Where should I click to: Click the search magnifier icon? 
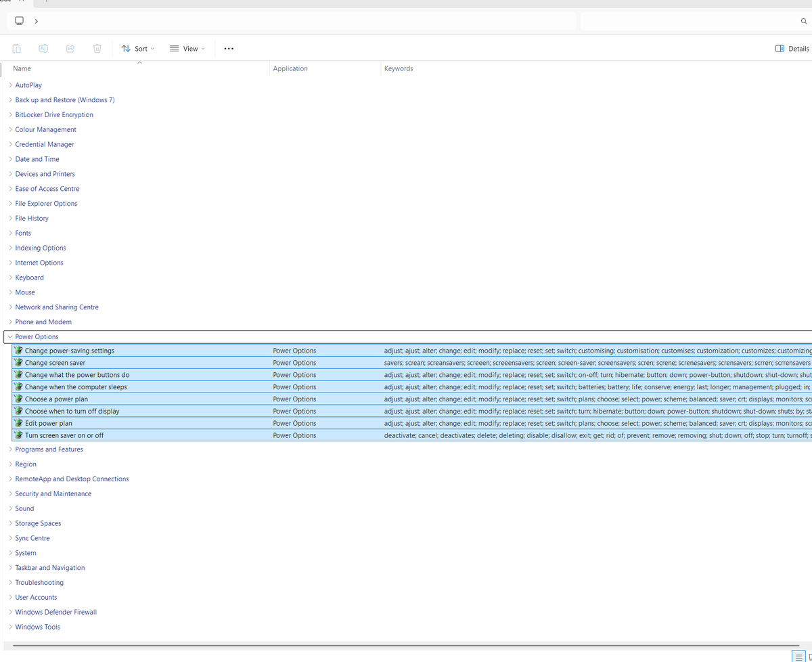(x=804, y=22)
